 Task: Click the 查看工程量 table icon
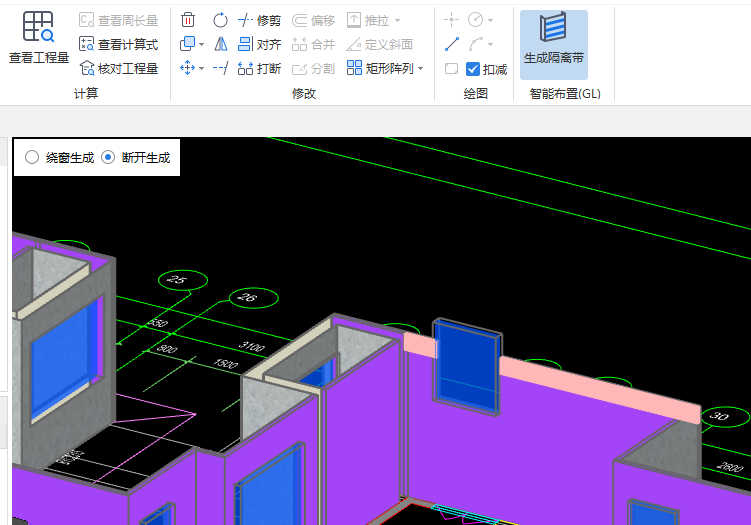(x=39, y=28)
